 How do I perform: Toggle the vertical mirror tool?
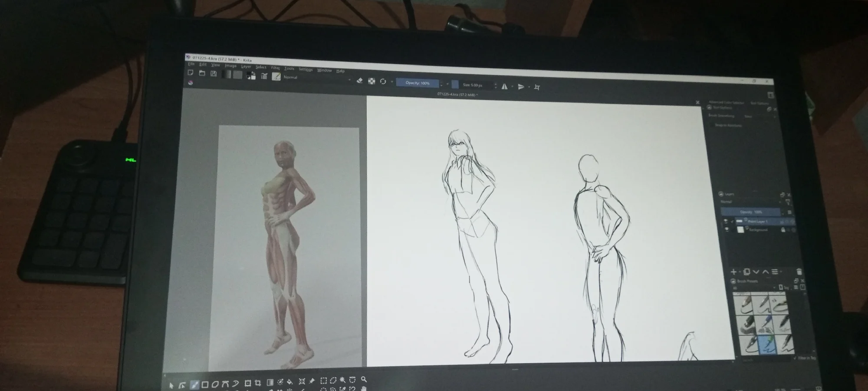tap(521, 87)
